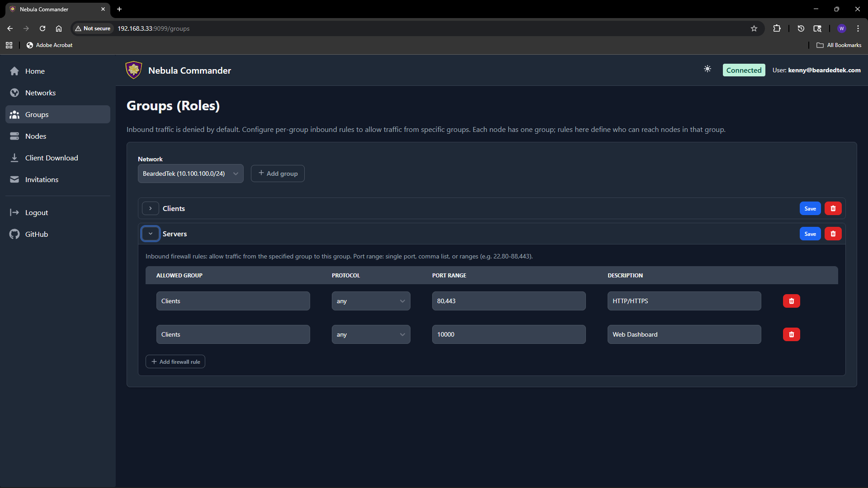
Task: Click the Connected status indicator
Action: point(744,70)
